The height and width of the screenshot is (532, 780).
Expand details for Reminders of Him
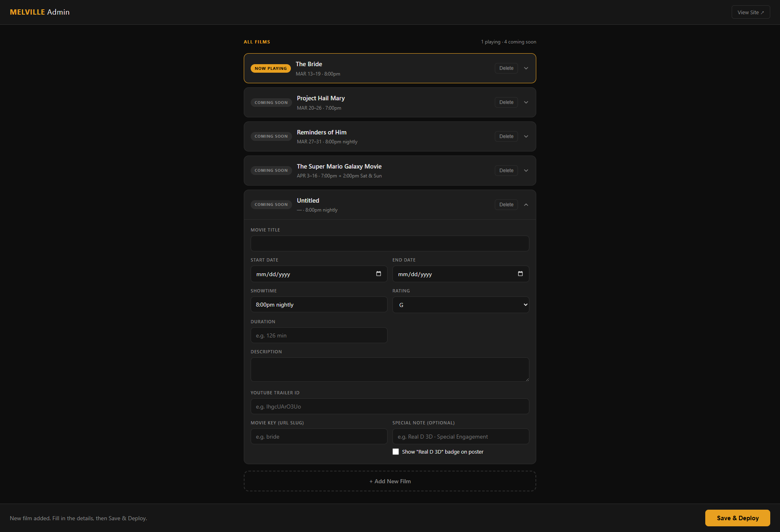[526, 136]
